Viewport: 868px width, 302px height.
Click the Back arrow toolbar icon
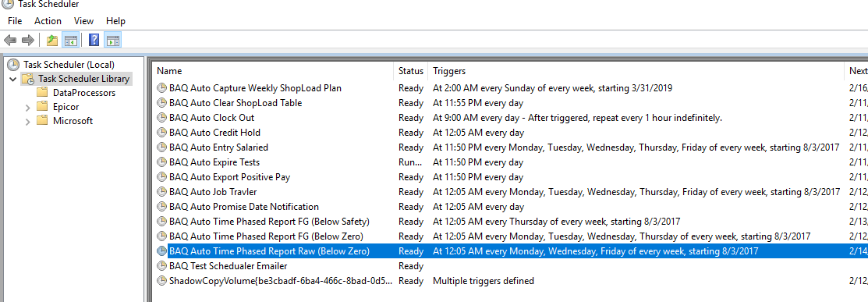pyautogui.click(x=10, y=40)
